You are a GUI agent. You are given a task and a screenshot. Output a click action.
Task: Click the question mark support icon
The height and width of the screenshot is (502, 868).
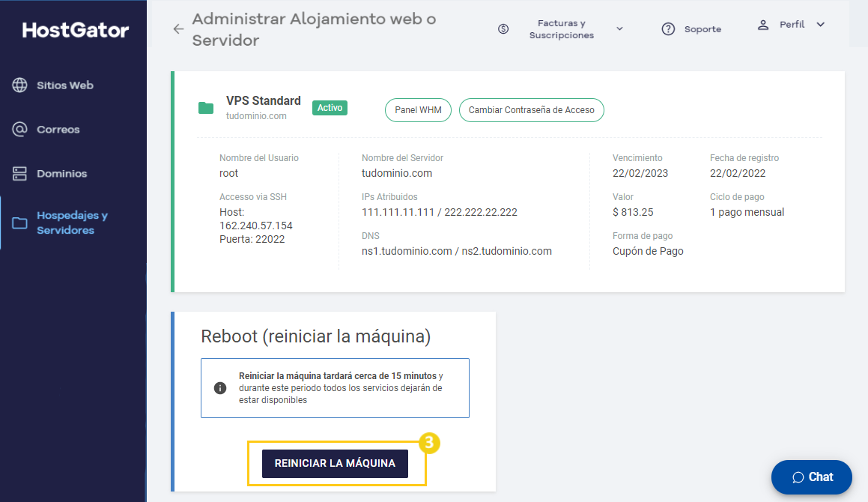[668, 28]
